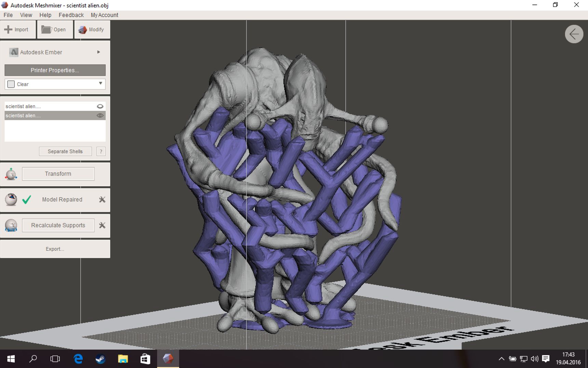Open the Windows Start menu

click(x=11, y=359)
